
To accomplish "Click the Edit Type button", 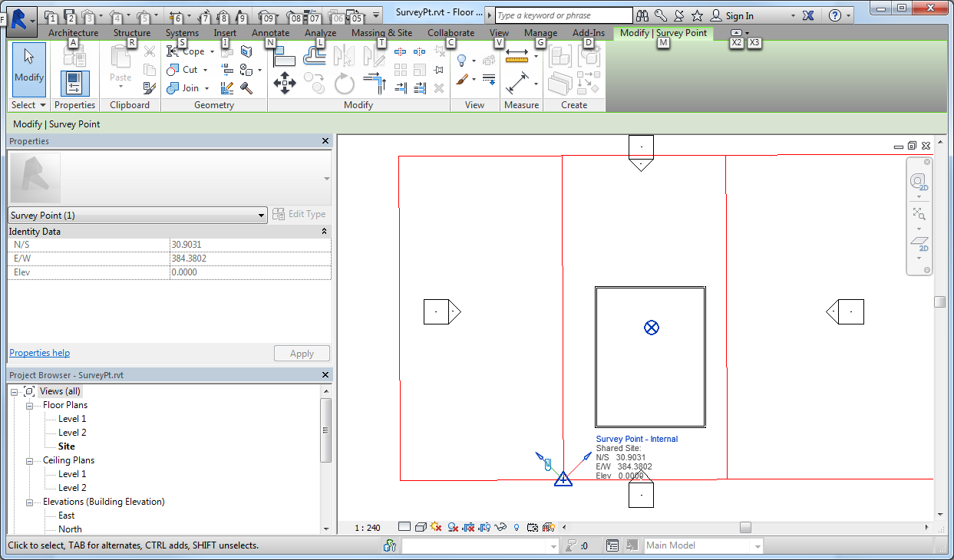I will pos(299,215).
